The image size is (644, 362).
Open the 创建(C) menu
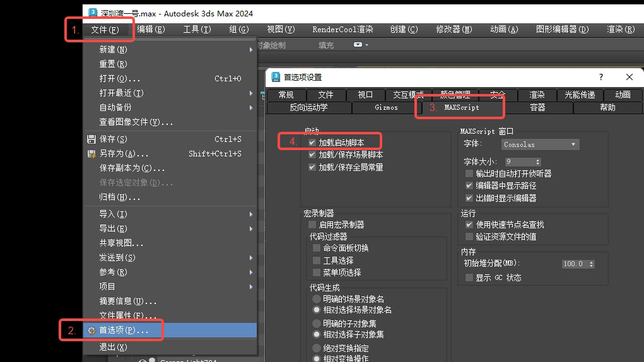404,30
